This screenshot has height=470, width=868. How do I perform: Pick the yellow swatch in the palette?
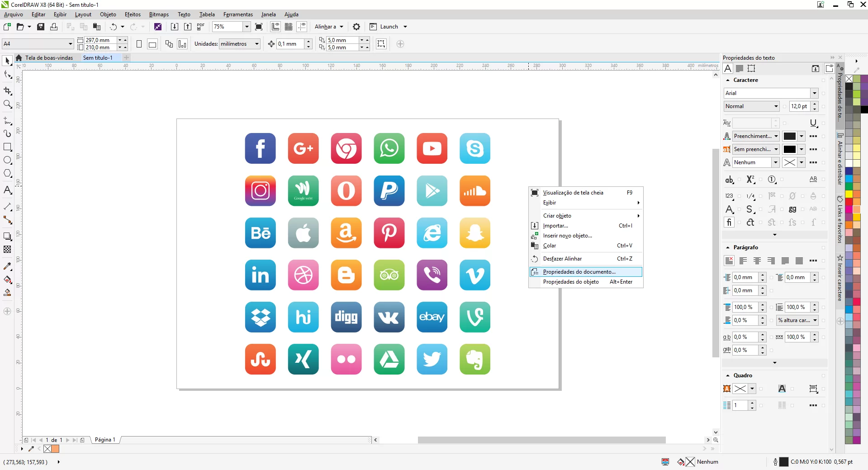pyautogui.click(x=849, y=194)
